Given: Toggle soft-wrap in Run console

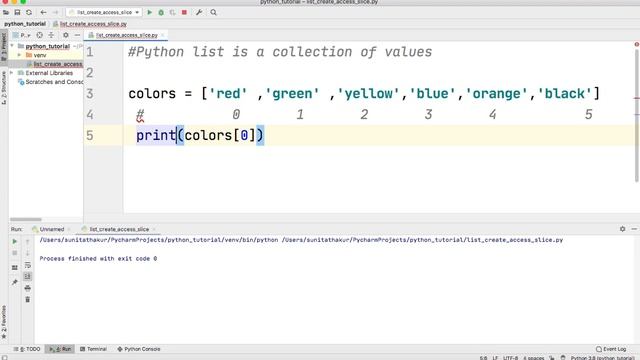Looking at the screenshot, I should click(x=27, y=265).
